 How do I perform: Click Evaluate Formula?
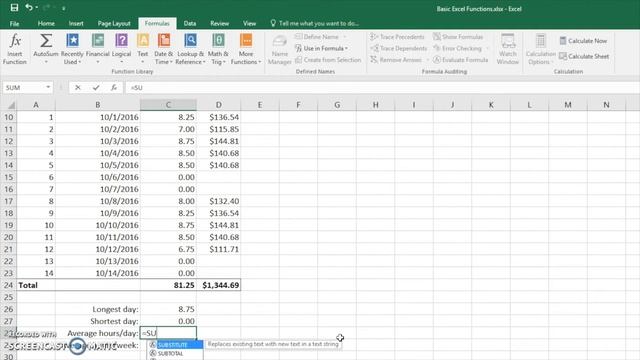[460, 60]
